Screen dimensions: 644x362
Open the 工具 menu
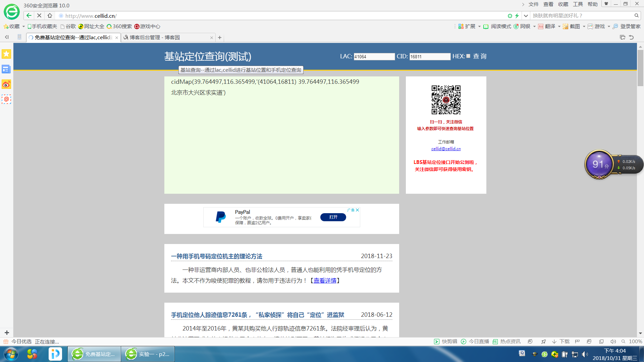578,4
